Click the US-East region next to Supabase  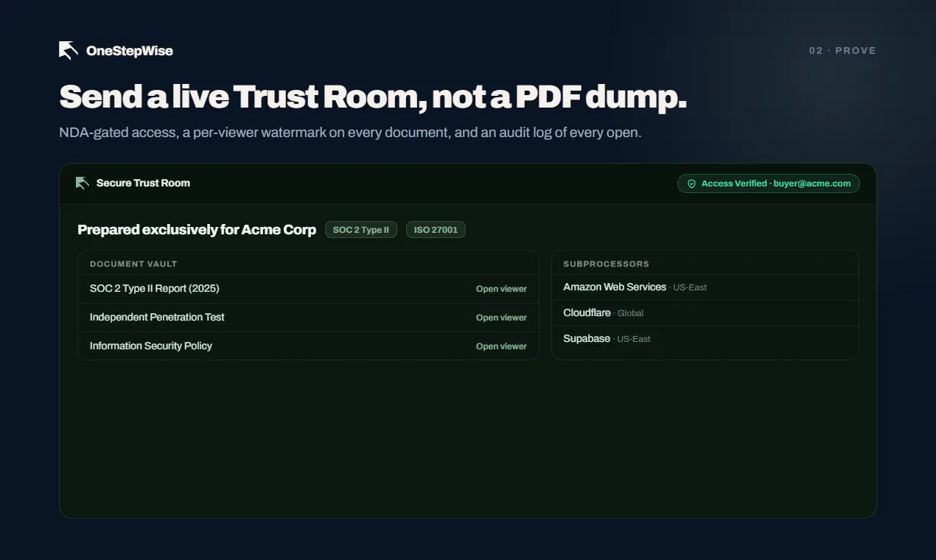634,339
